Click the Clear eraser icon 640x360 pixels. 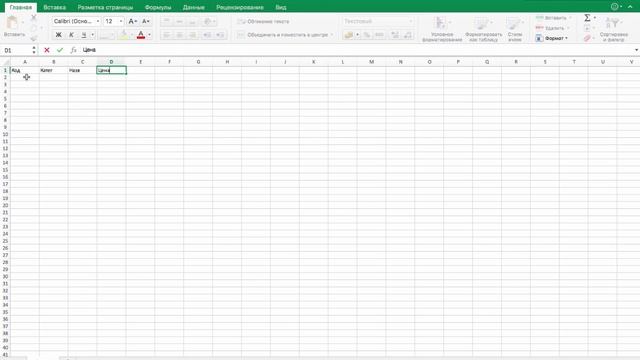pyautogui.click(x=587, y=38)
